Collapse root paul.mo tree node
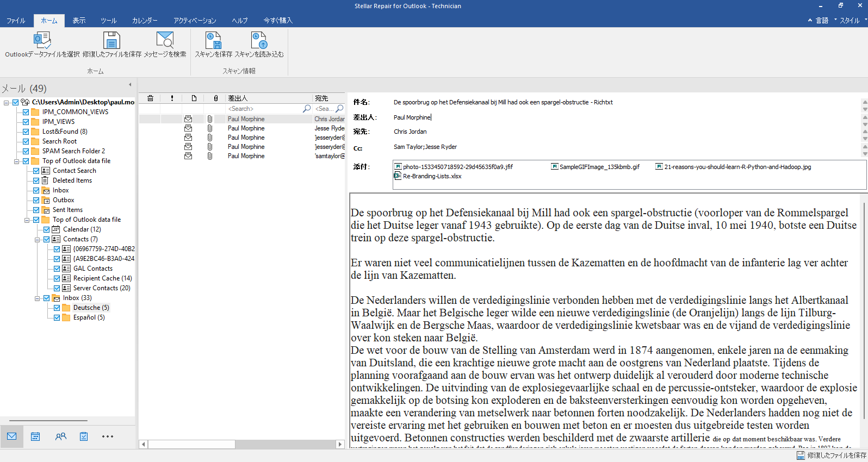 pos(7,102)
